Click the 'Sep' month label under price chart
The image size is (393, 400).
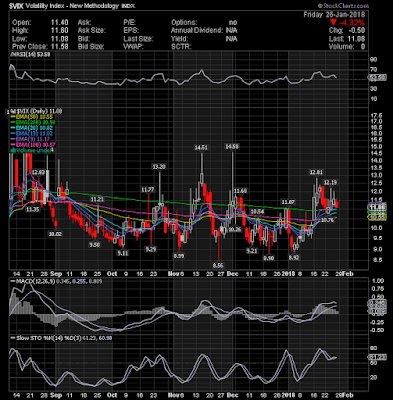[x=57, y=274]
